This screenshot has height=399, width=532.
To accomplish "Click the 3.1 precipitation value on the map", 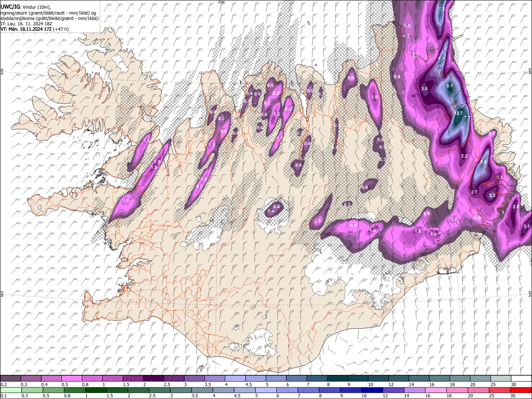I will pyautogui.click(x=526, y=227).
